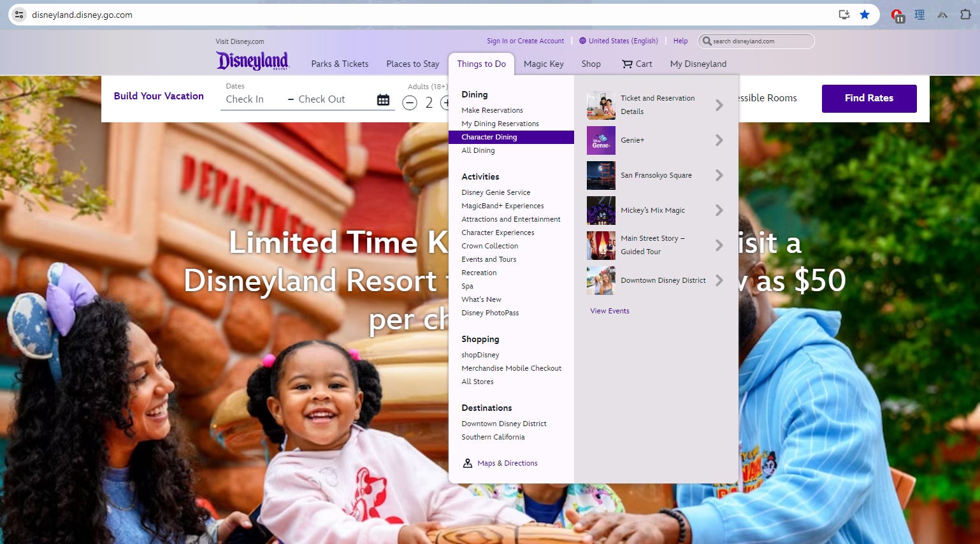The height and width of the screenshot is (544, 980).
Task: Open Crown Collection link
Action: tap(489, 246)
